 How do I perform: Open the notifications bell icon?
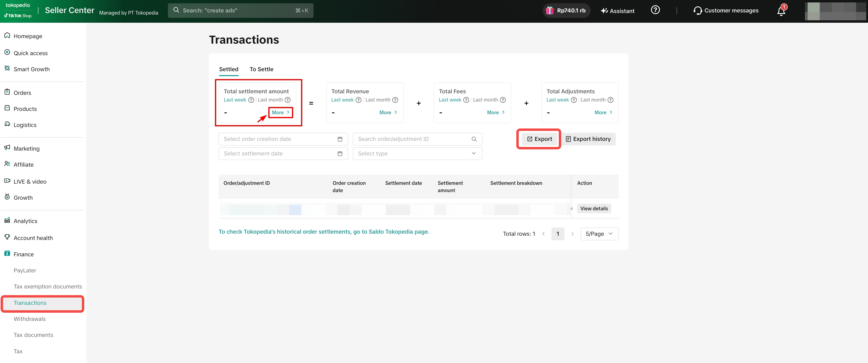coord(781,11)
